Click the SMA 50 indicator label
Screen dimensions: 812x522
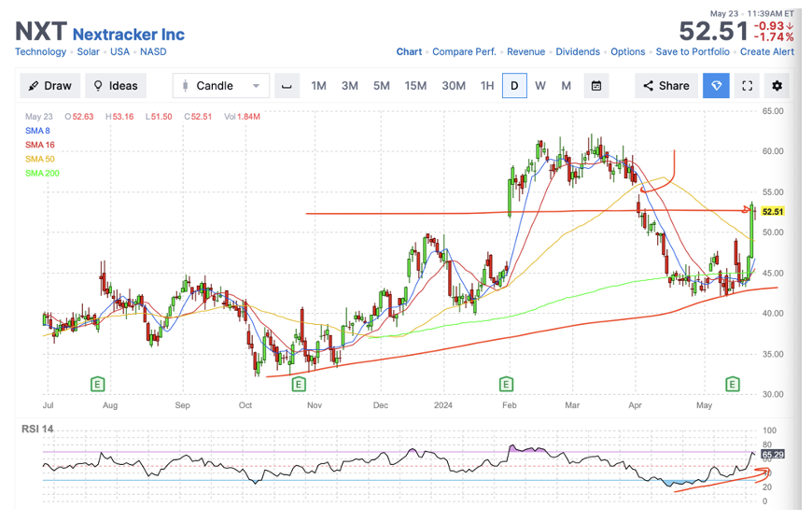(x=40, y=159)
